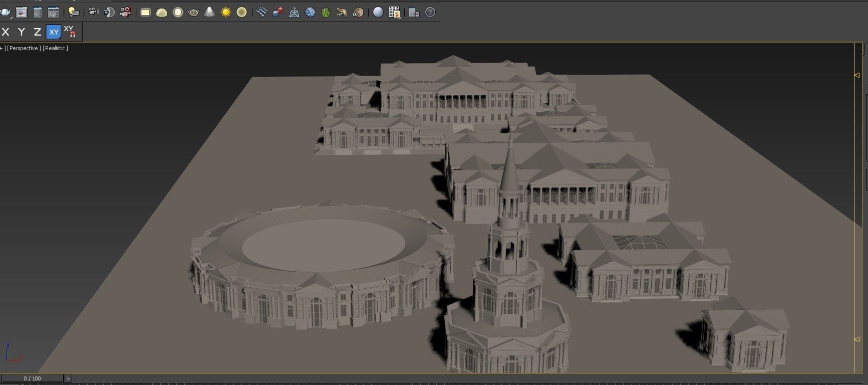
Task: Click the viewport plus sign menu
Action: [x=3, y=48]
